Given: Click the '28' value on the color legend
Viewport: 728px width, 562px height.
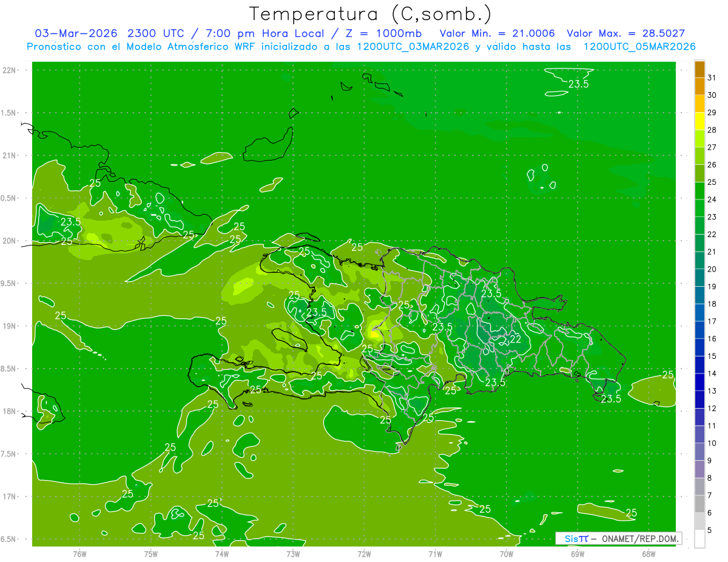Looking at the screenshot, I should [712, 130].
